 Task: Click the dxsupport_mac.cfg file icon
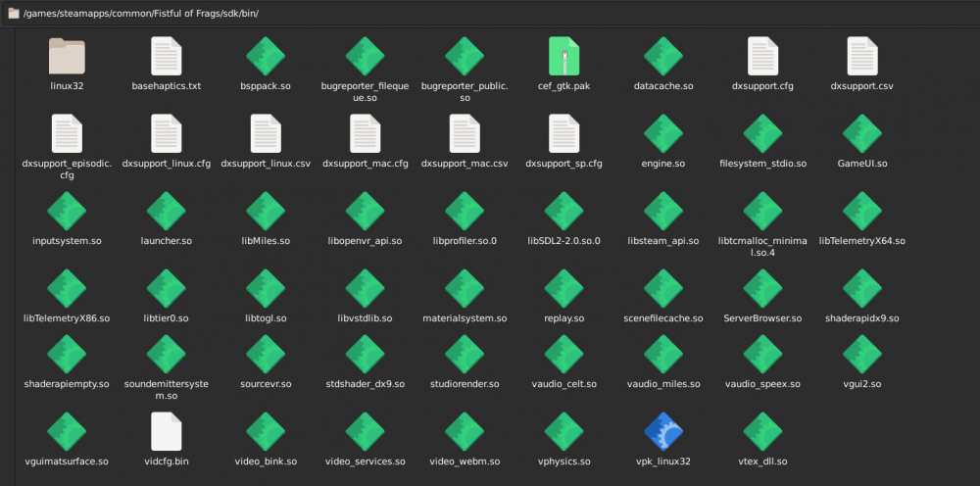coord(365,133)
